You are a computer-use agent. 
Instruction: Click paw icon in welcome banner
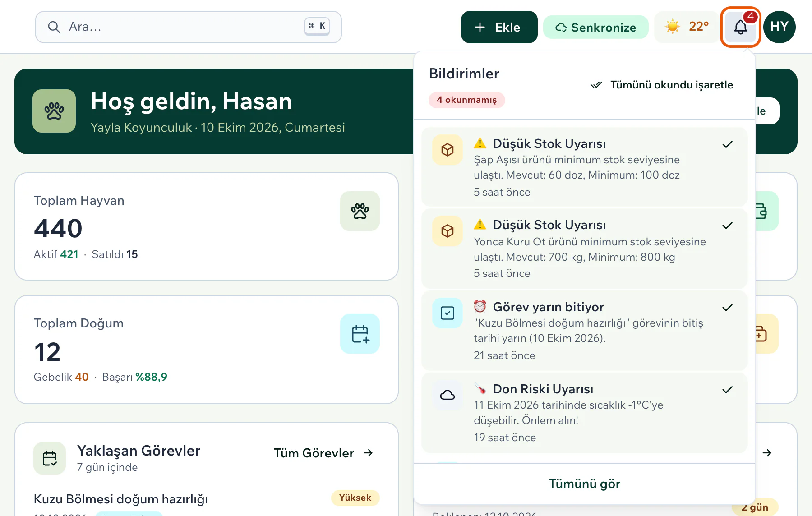tap(54, 111)
